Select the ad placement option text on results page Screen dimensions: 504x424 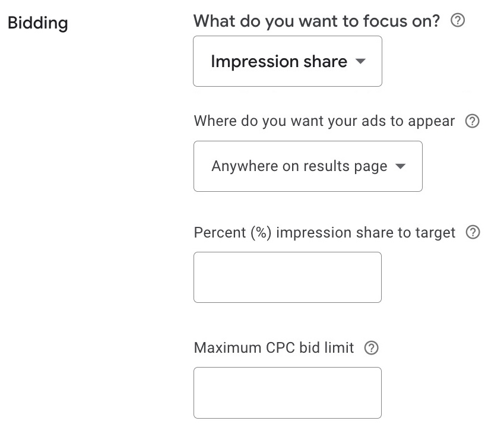point(299,166)
